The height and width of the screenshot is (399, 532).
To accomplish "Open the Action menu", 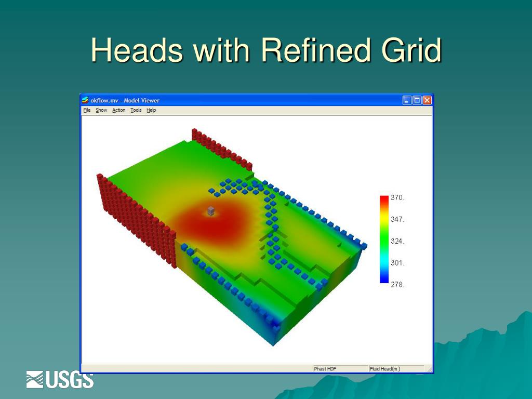I will coord(119,110).
